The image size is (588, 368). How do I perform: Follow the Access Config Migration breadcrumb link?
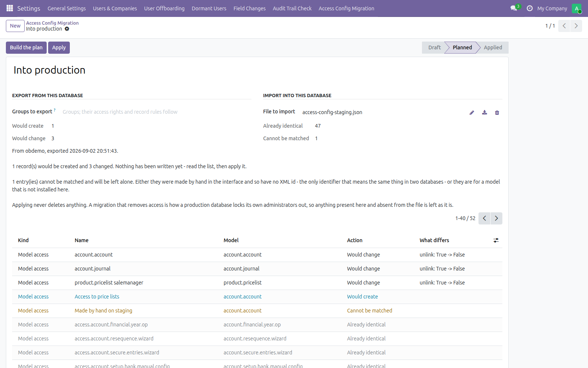point(52,23)
